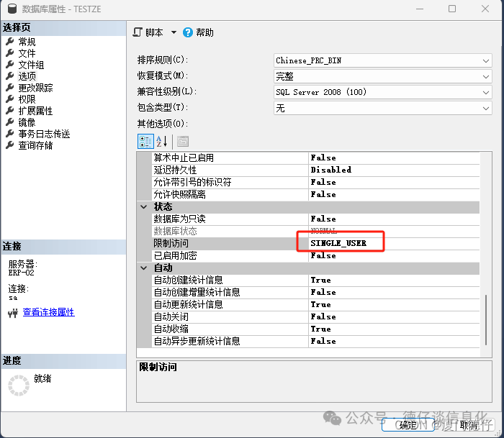Viewport: 504px width, 438px height.
Task: Click the database icon in title bar
Action: click(x=12, y=9)
